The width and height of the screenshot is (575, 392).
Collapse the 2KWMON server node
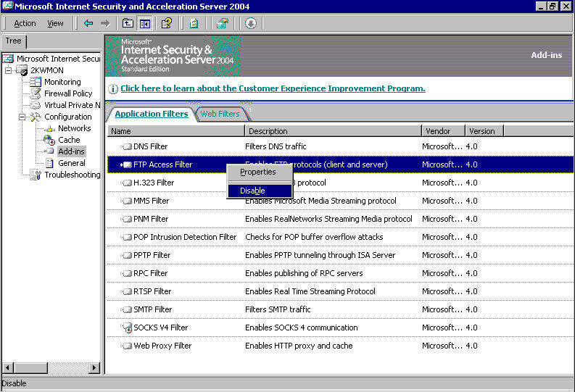8,70
